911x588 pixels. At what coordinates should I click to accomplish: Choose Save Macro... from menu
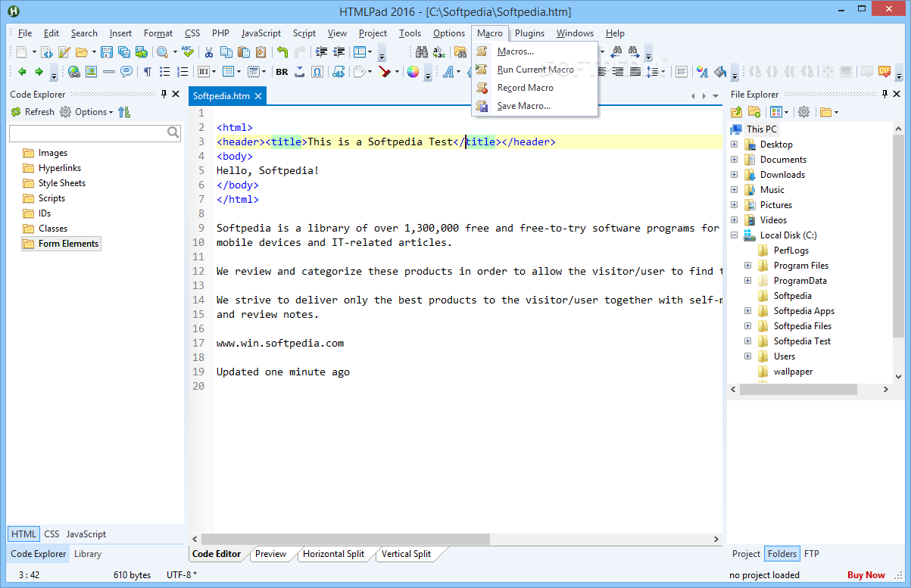535,106
